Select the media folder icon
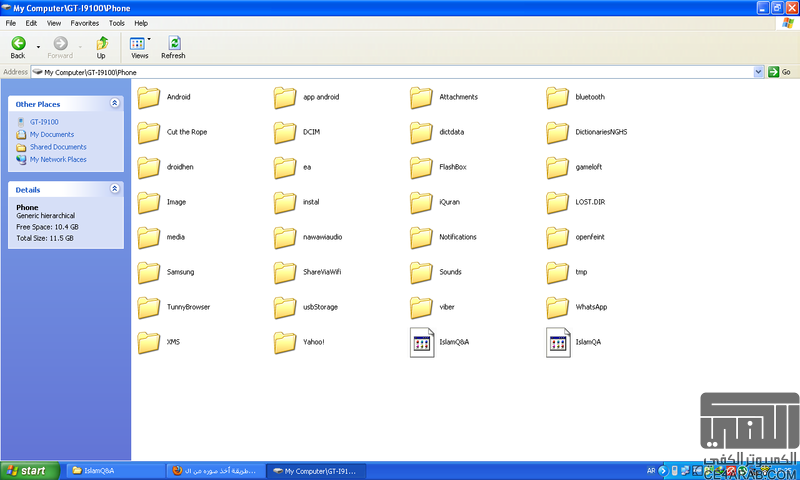 click(149, 238)
